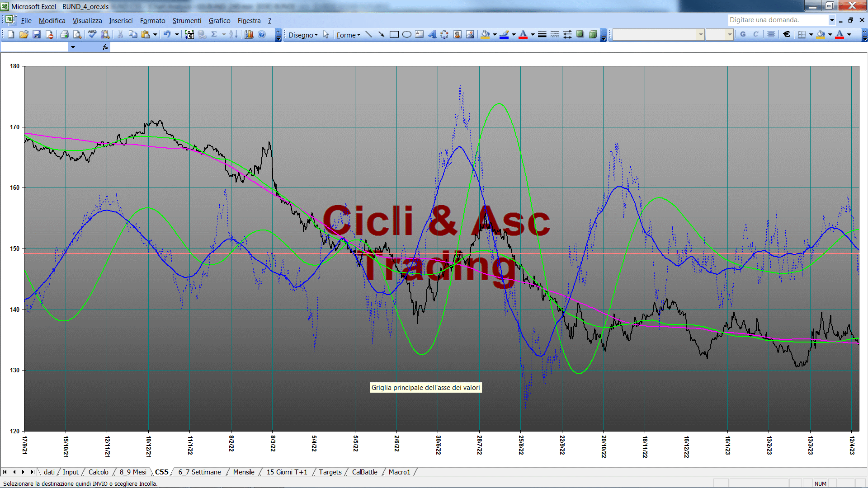Select the Select Objects pointer tool
The image size is (868, 488).
(326, 34)
